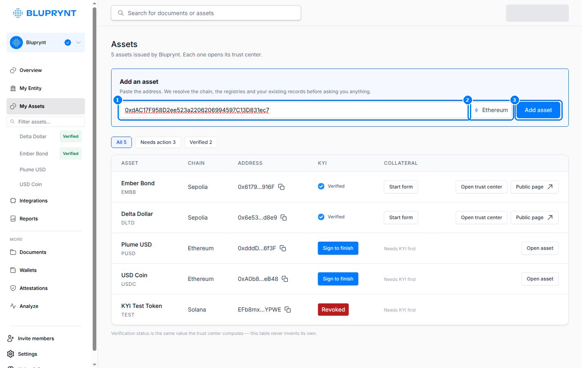Screen dimensions: 588x368
Task: Open Overview from the sidebar
Action: [x=46, y=70]
